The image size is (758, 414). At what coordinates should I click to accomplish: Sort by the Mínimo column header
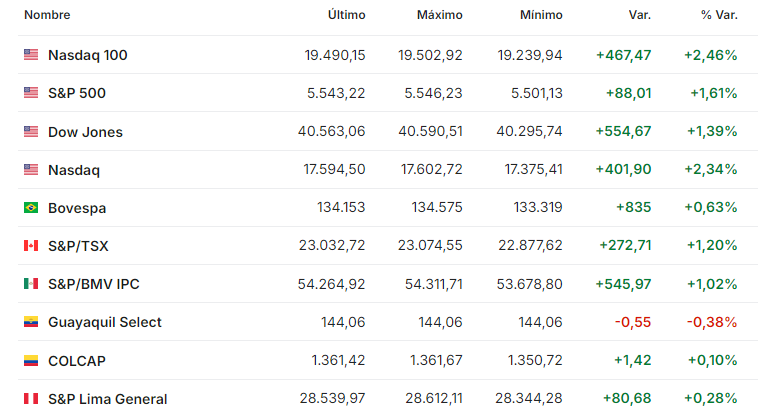pos(541,15)
